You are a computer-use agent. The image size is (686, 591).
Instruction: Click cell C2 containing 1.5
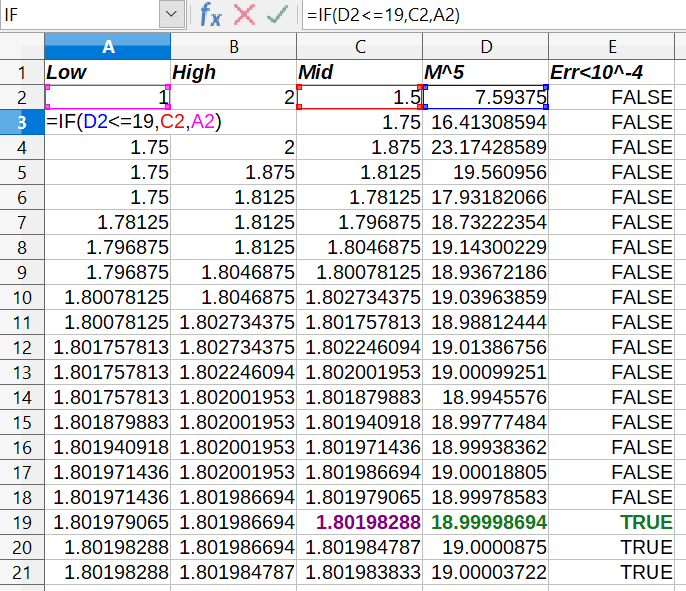pyautogui.click(x=360, y=97)
